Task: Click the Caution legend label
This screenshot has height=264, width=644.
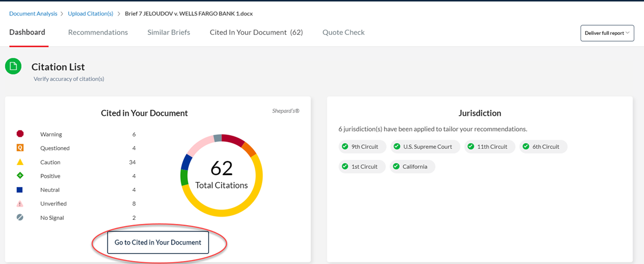Action: (x=50, y=162)
